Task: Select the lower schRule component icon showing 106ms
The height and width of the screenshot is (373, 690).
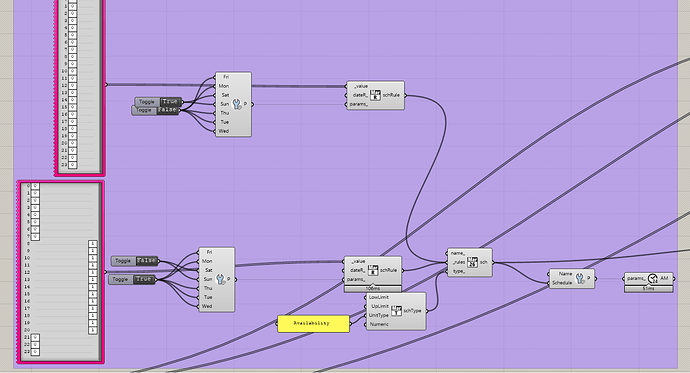Action: tap(373, 270)
